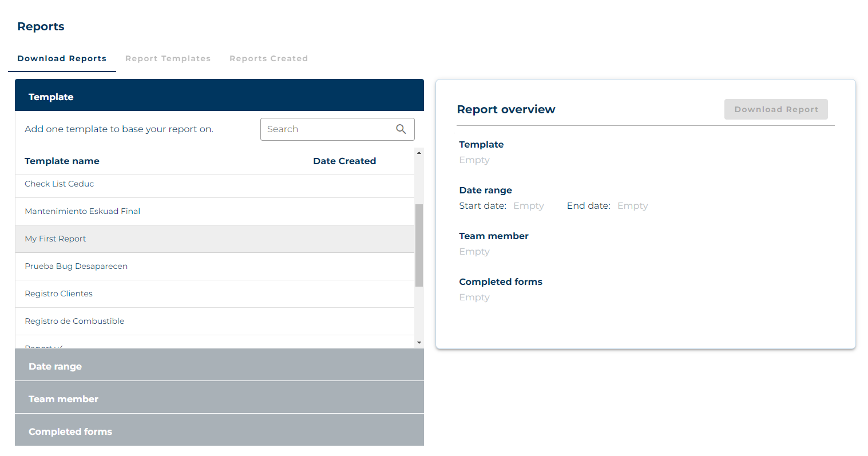Sort by Date Created column header
868x456 pixels.
tap(344, 161)
